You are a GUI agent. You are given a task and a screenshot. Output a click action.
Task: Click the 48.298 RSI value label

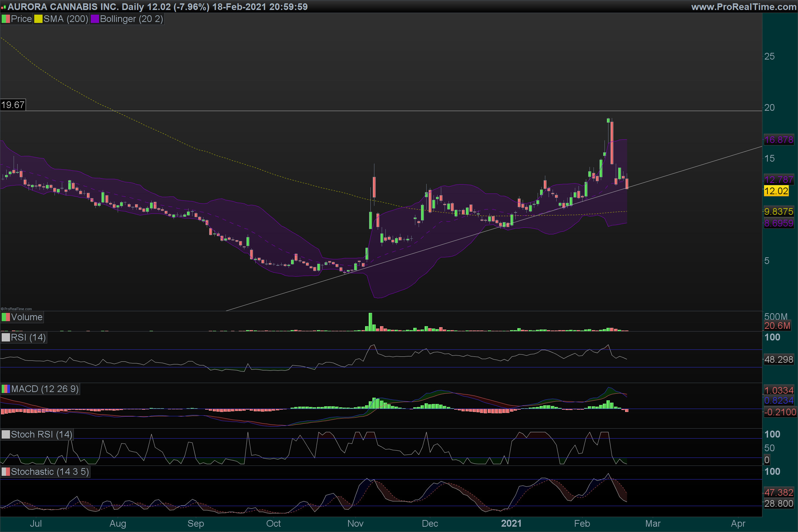pos(778,359)
